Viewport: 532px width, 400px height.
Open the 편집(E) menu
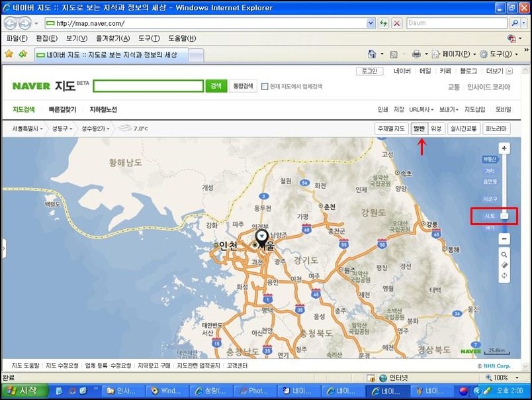pos(46,38)
